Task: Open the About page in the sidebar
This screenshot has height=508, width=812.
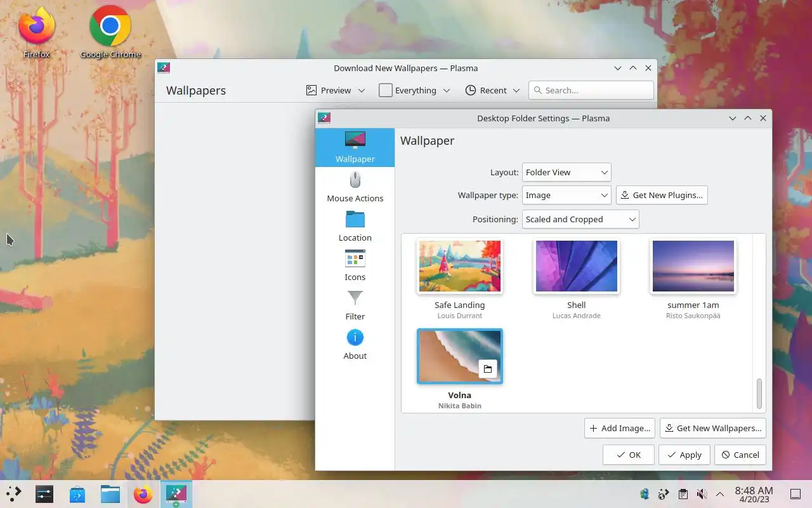Action: 355,345
